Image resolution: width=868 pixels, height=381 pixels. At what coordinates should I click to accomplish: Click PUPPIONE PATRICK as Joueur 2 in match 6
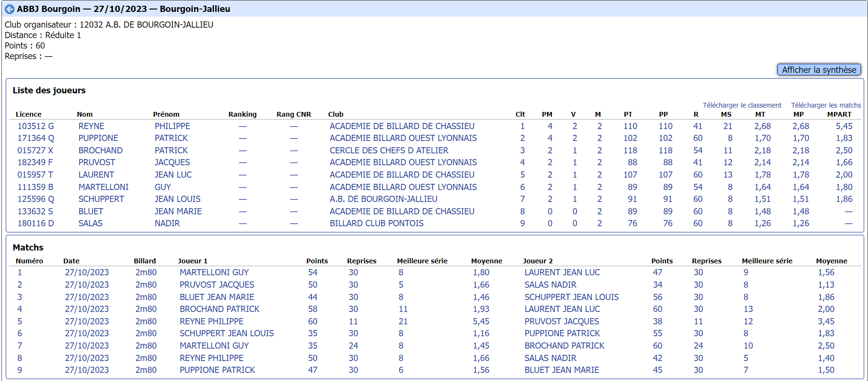click(562, 333)
